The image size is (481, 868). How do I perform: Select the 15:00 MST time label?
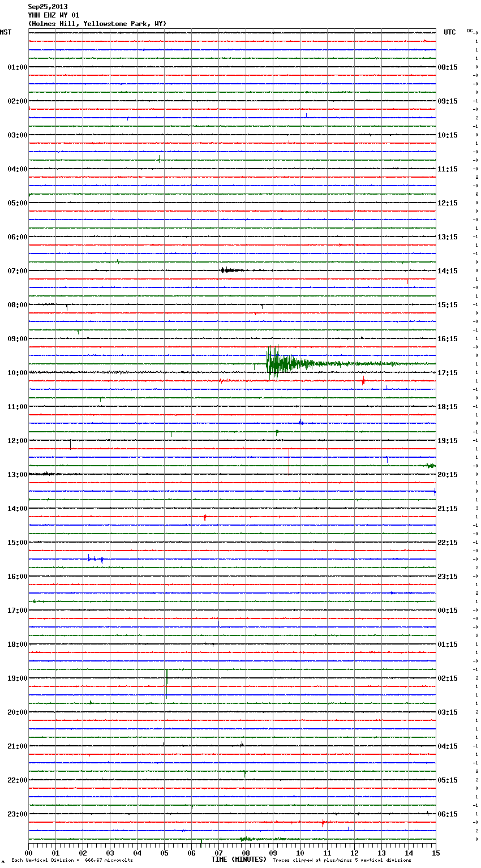18,543
